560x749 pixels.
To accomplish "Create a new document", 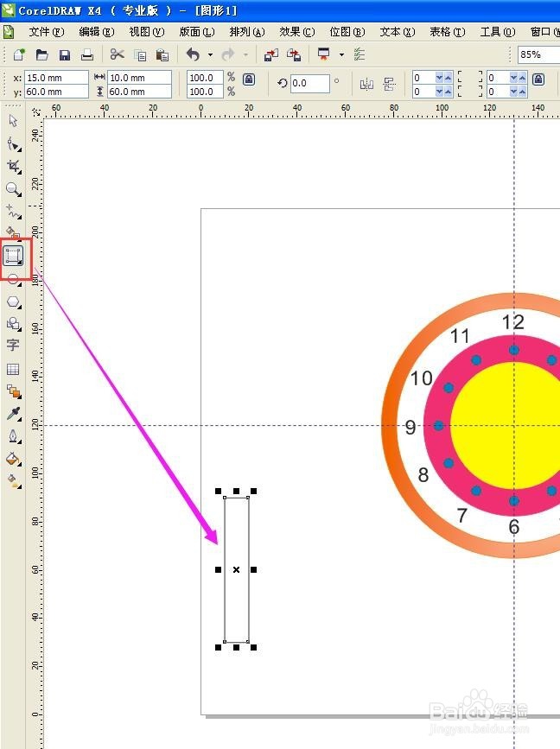I will point(19,54).
